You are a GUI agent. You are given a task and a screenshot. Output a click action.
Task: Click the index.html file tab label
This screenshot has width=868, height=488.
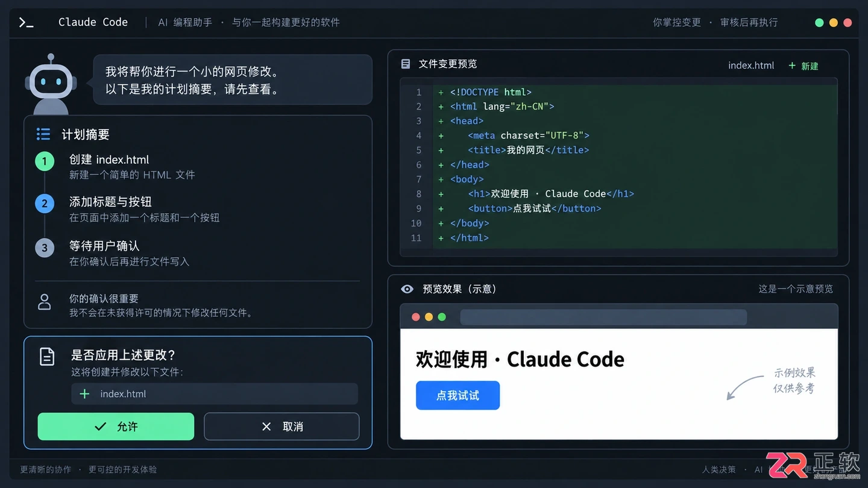click(x=751, y=65)
